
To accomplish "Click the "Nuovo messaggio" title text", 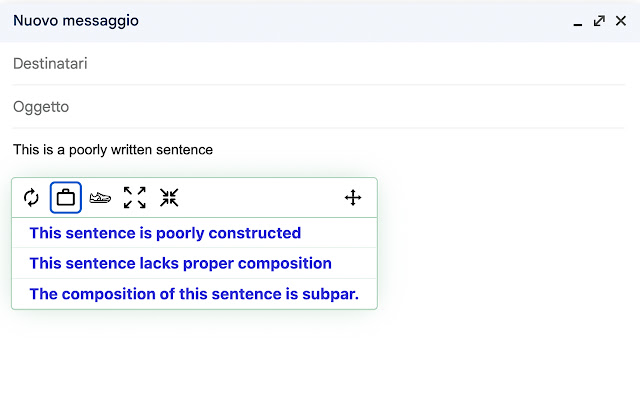I will pos(76,20).
